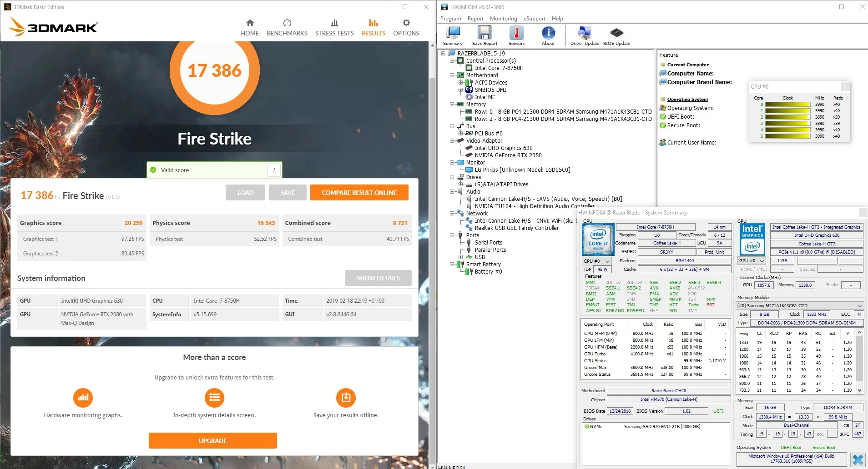
Task: Select the NVIDIA GeForce RTX 2080 tree item
Action: click(x=508, y=155)
